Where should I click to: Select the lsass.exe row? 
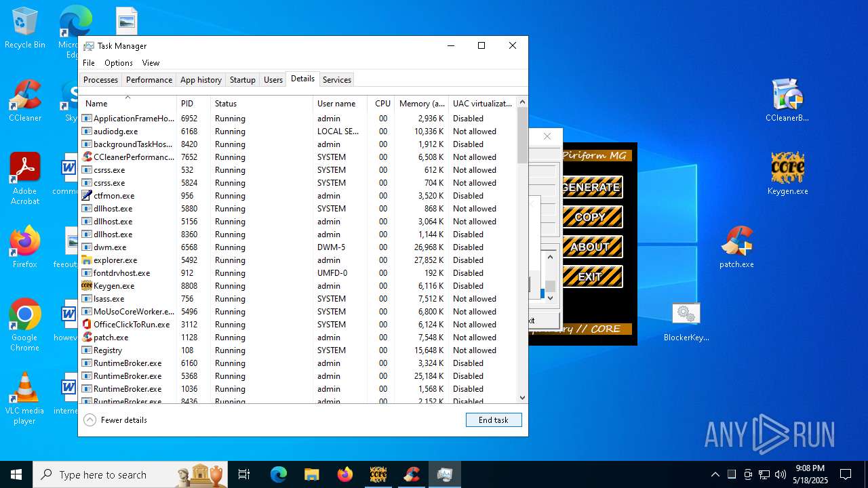pyautogui.click(x=298, y=299)
